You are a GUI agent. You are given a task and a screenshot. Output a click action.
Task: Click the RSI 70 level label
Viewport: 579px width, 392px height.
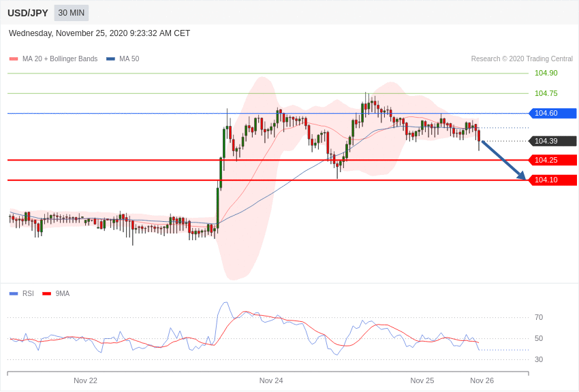pos(539,317)
